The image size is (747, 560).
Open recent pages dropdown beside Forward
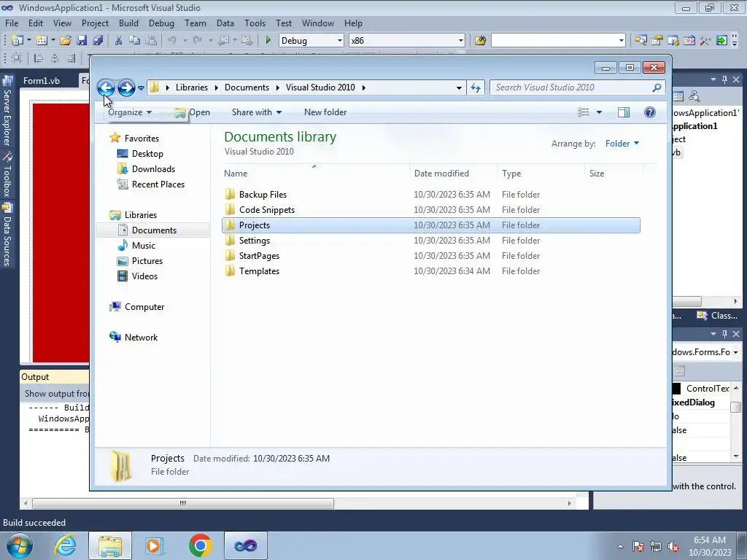141,87
